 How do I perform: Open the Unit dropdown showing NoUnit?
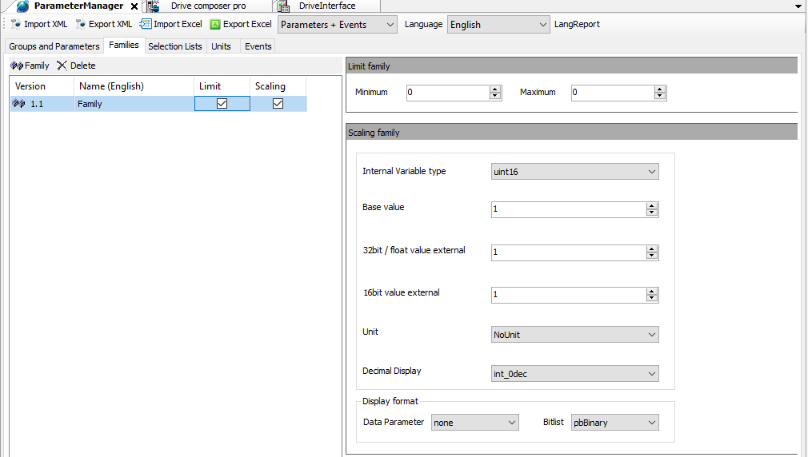(575, 334)
